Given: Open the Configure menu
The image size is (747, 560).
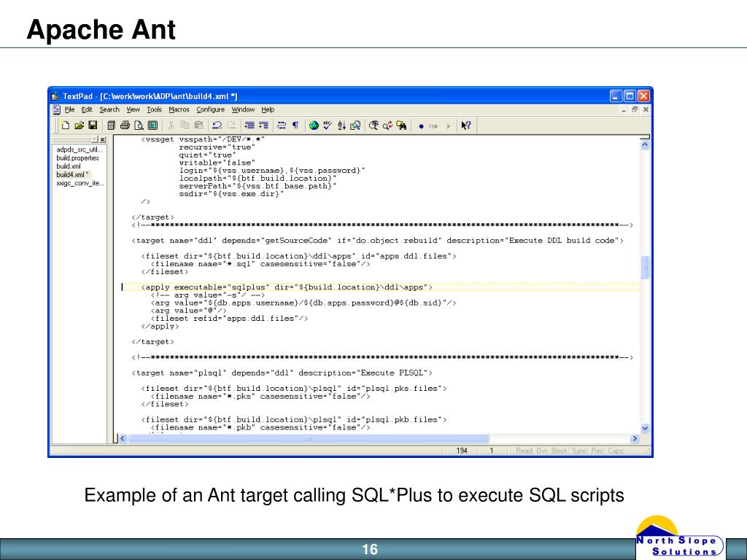Looking at the screenshot, I should (211, 109).
